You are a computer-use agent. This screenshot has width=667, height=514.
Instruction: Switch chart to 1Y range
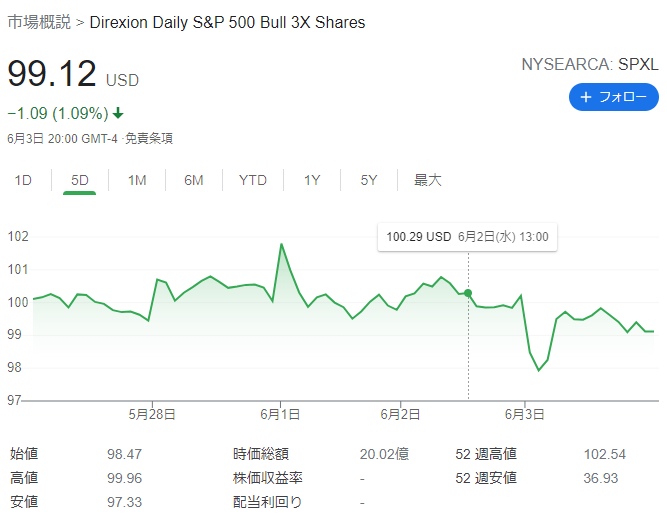(312, 180)
